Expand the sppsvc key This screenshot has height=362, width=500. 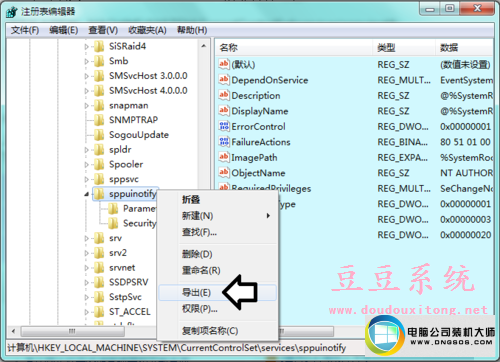point(87,179)
